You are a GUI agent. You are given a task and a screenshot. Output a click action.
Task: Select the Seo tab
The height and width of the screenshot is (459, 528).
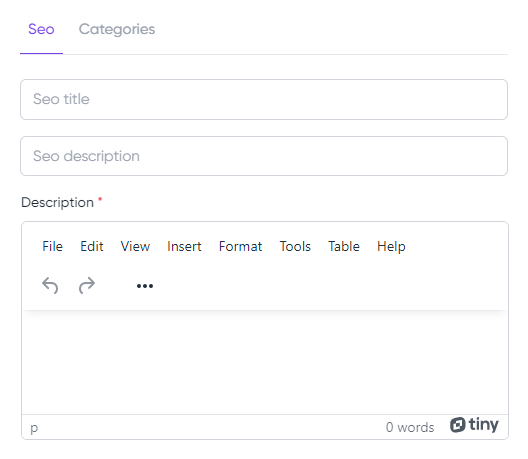tap(41, 29)
